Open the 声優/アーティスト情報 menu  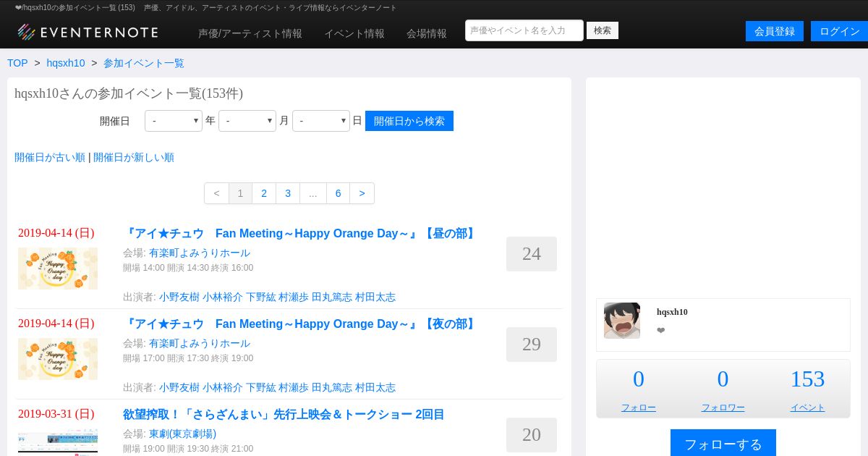click(x=250, y=33)
